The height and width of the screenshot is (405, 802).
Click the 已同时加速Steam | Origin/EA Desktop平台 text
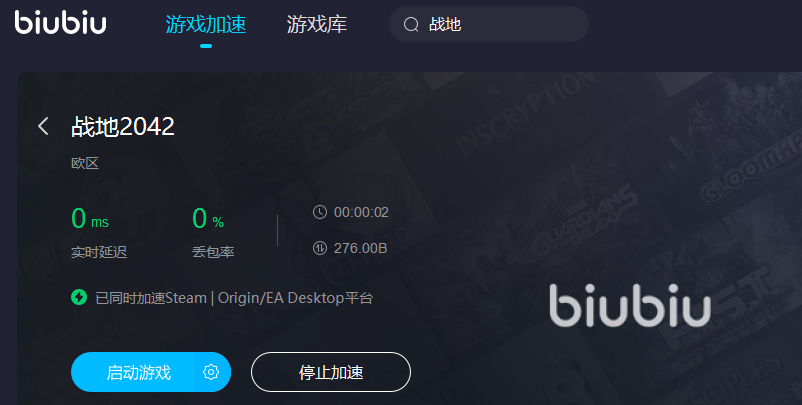click(234, 298)
